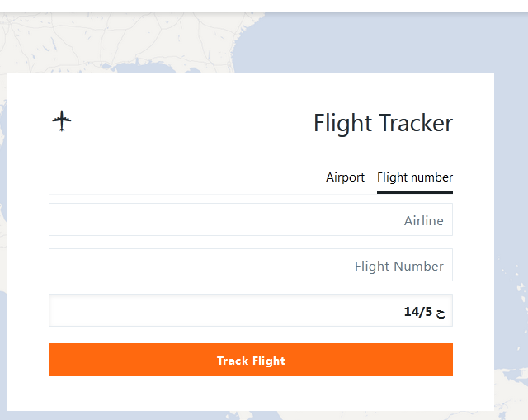The width and height of the screenshot is (528, 420).
Task: Click the underline beneath Flight number tab
Action: (x=414, y=192)
